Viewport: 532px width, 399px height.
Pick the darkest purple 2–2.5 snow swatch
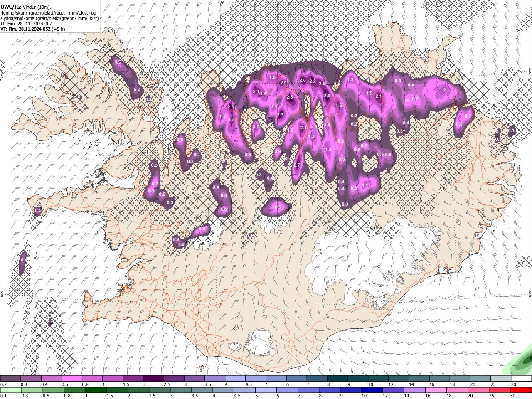[153, 379]
